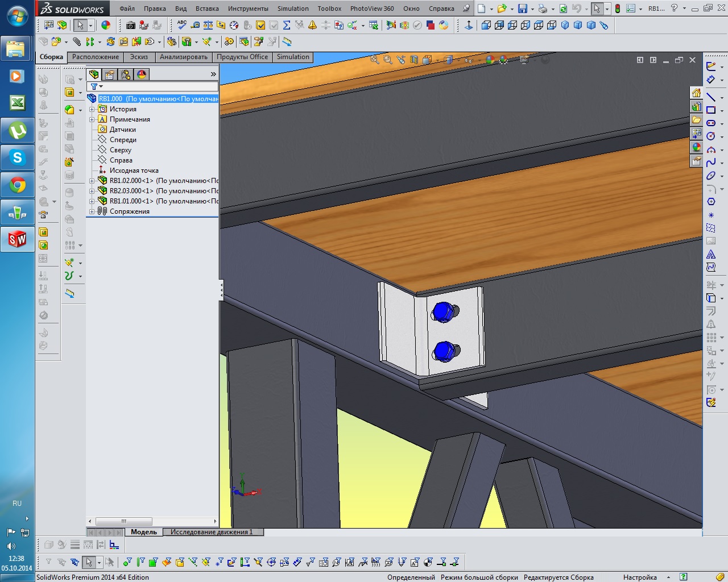The width and height of the screenshot is (728, 582).
Task: Click the camera screenshot icon in toolbar
Action: coord(131,25)
